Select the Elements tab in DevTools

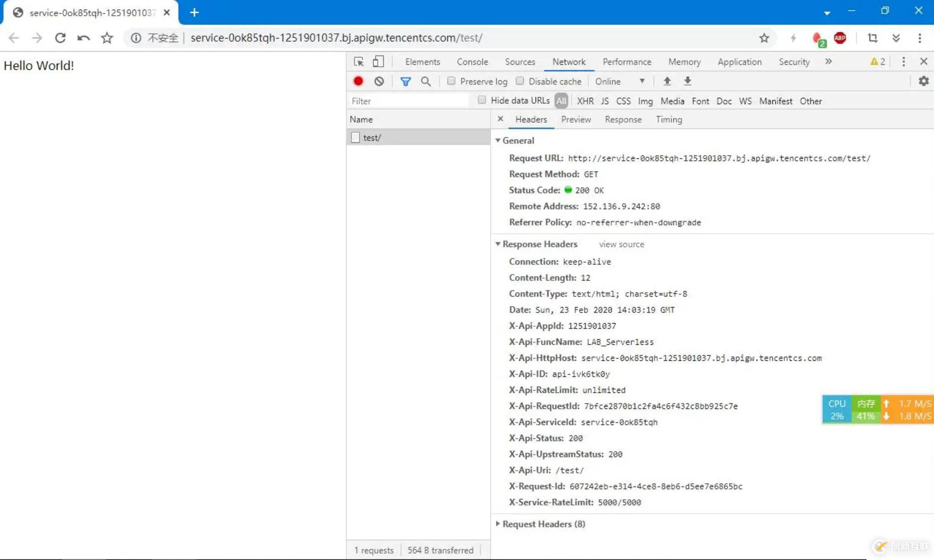[423, 62]
